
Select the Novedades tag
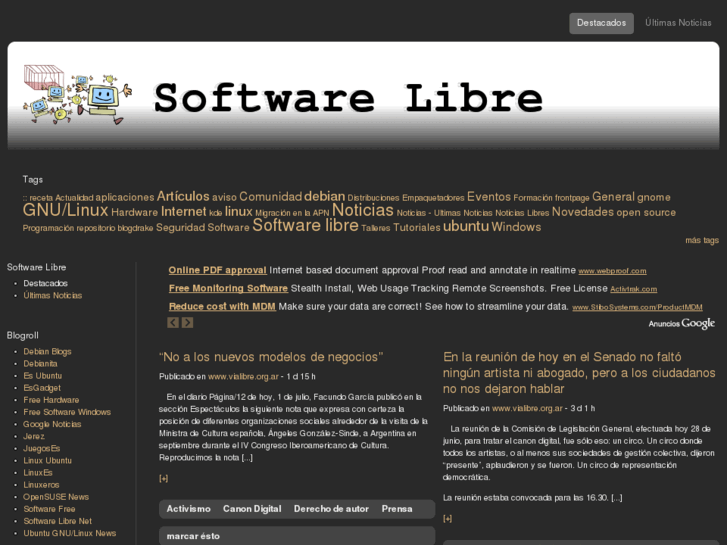click(582, 212)
